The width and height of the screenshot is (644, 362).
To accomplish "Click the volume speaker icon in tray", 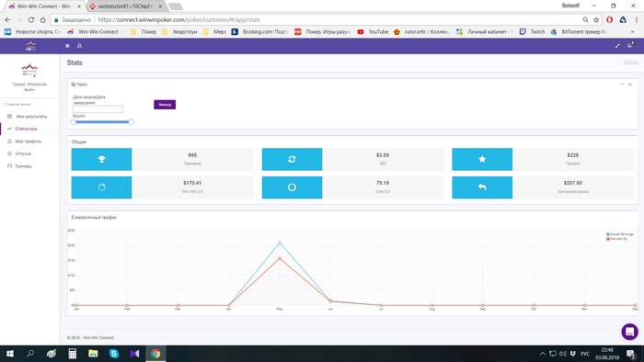I will tap(563, 354).
